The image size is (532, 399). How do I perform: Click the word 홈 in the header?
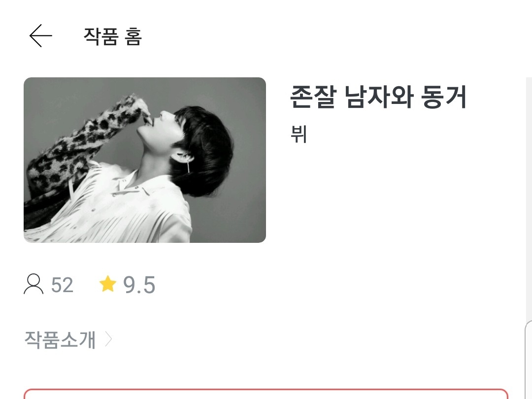133,36
